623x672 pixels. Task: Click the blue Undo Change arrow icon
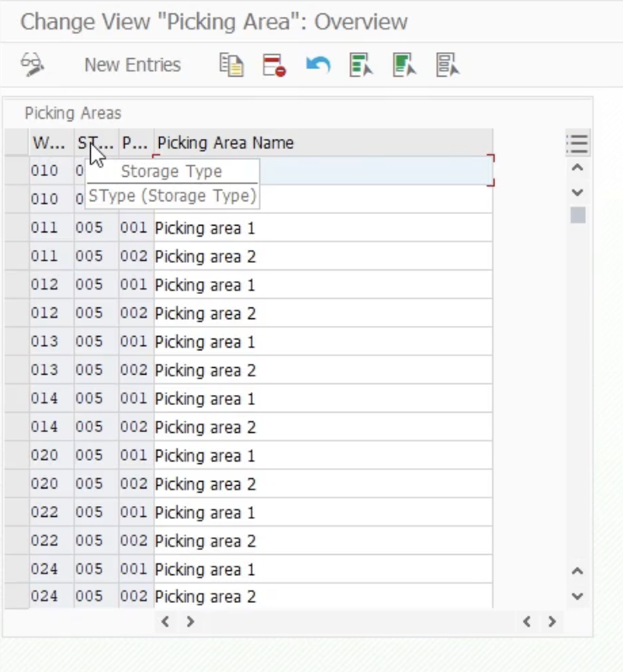[317, 65]
